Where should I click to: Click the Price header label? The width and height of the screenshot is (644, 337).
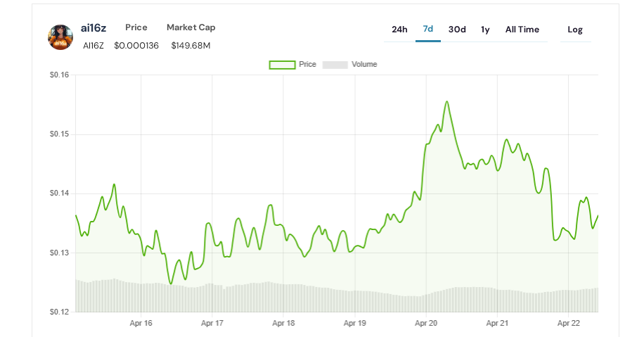point(136,27)
